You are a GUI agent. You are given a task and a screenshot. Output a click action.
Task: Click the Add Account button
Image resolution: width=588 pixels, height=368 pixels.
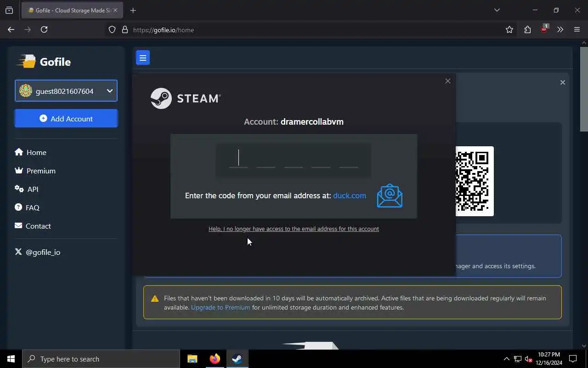coord(66,119)
